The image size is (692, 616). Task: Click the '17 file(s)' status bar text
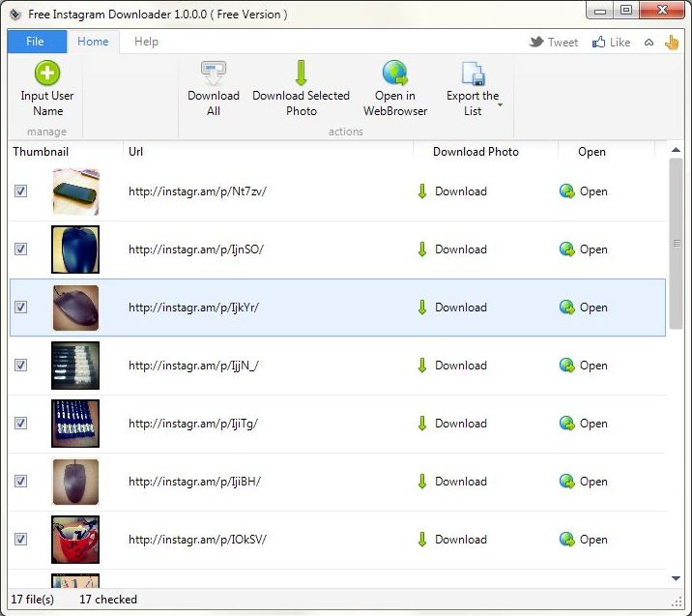tap(33, 600)
